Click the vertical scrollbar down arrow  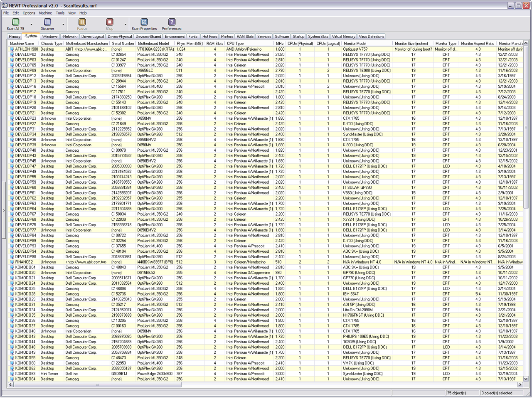526,379
